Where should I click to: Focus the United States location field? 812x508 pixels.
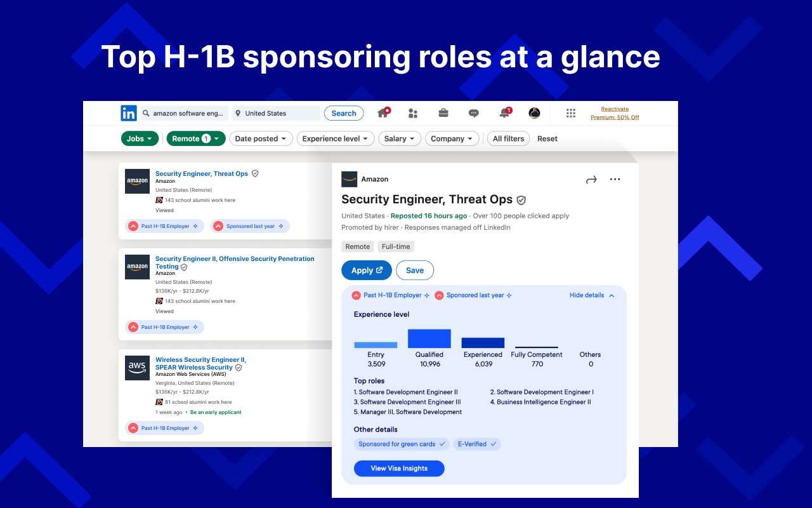pos(276,113)
